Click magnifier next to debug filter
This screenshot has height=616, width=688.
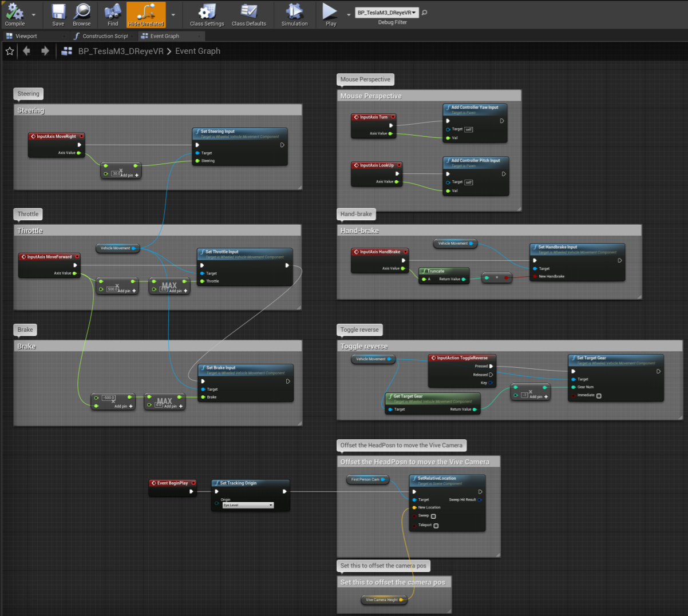point(425,13)
